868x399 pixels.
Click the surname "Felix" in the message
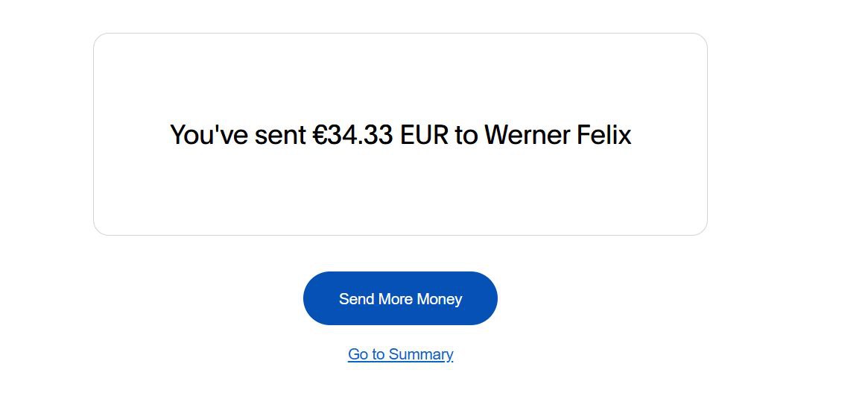point(604,135)
